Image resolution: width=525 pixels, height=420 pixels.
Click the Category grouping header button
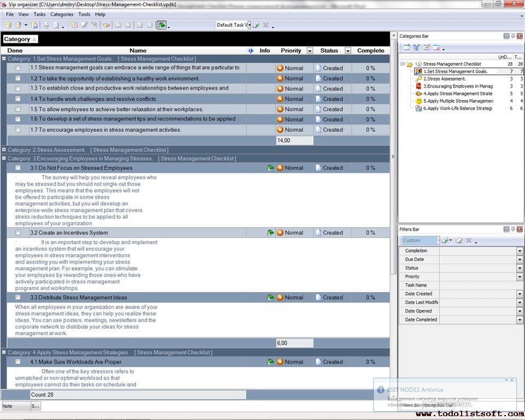tap(20, 39)
